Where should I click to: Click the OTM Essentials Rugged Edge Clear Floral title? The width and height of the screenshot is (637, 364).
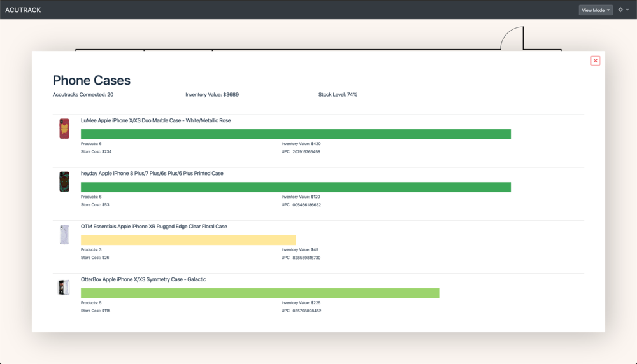[154, 227]
